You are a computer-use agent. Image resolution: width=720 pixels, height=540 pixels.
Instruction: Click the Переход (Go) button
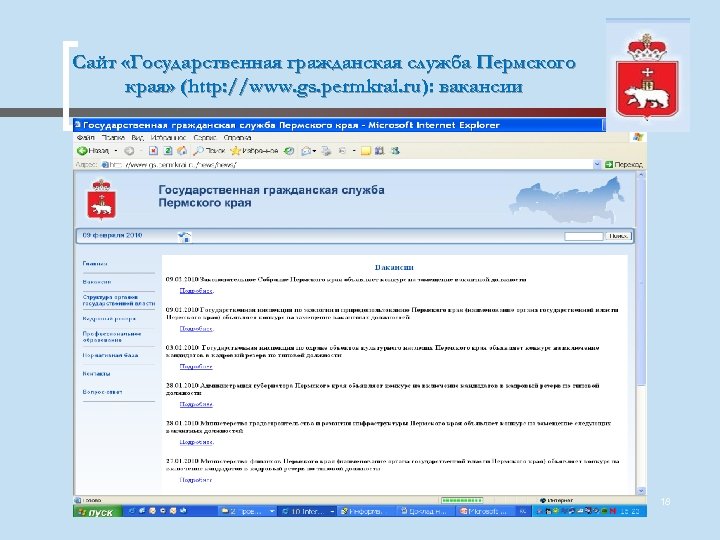coord(624,164)
